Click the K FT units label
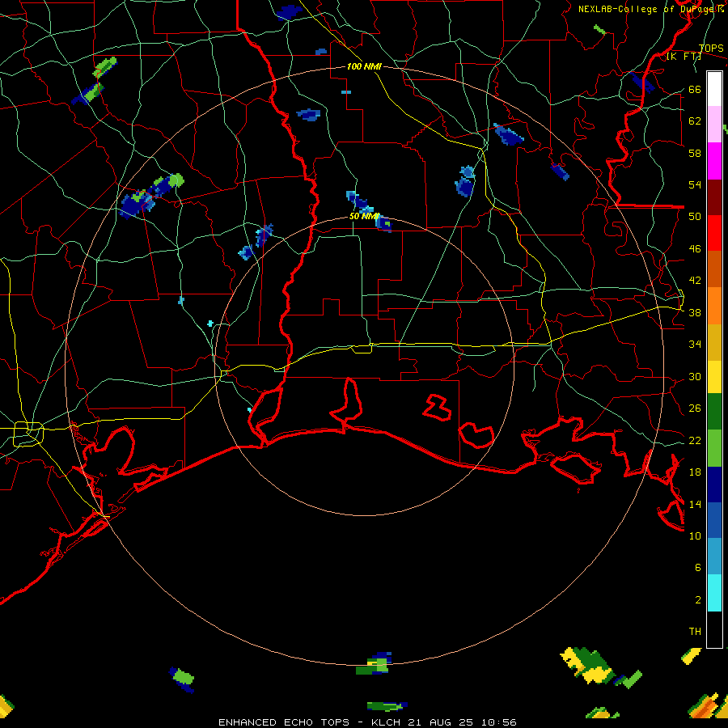The image size is (728, 728). click(x=684, y=57)
